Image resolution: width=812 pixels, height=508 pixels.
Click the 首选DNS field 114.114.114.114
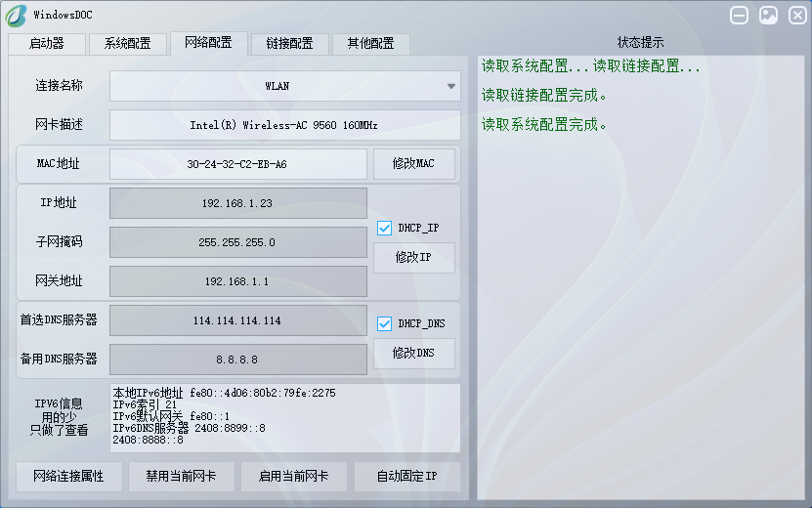click(238, 320)
